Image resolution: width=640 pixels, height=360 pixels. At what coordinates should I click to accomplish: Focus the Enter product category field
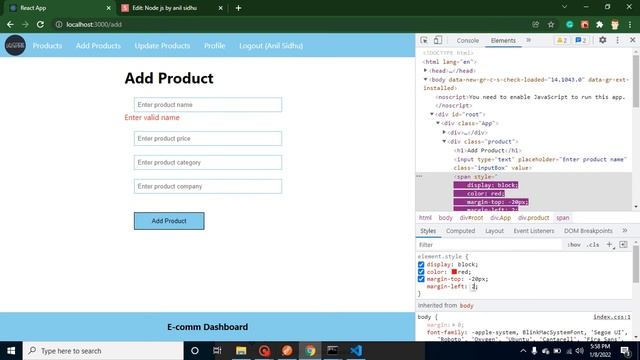tap(208, 162)
